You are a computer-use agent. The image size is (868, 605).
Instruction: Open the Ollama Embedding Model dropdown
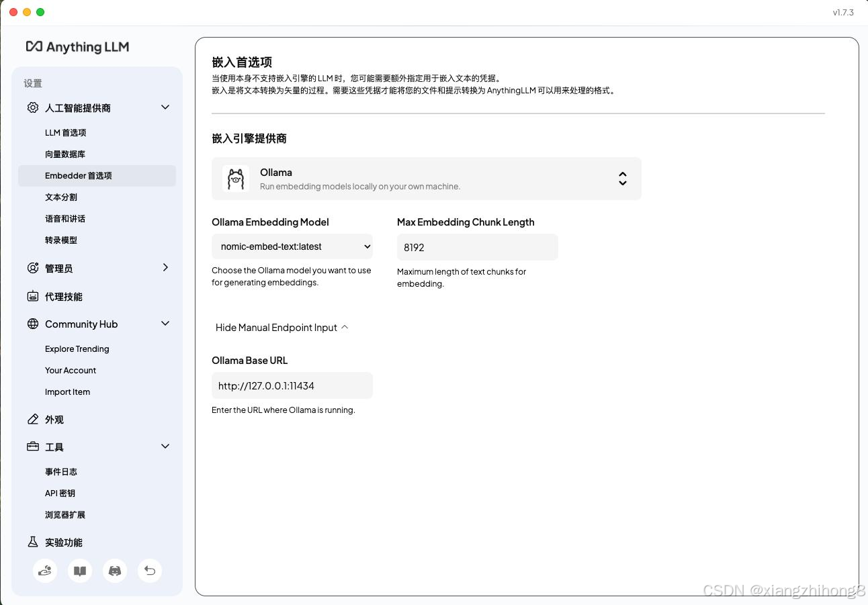[x=292, y=246]
